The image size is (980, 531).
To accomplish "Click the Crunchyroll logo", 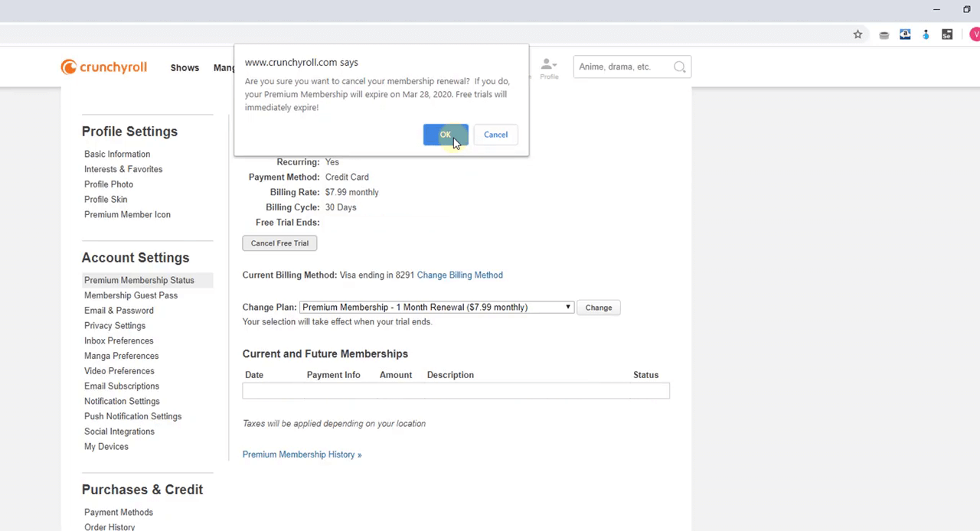I will pos(104,67).
